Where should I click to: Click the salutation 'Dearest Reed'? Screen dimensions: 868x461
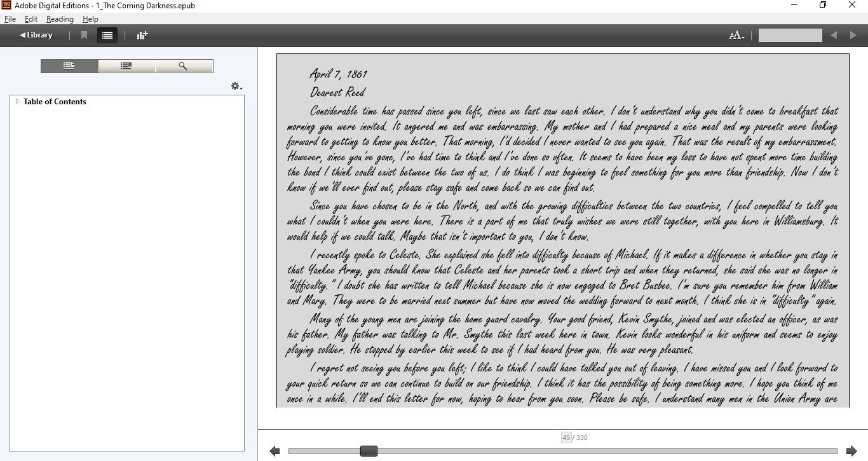tap(337, 92)
